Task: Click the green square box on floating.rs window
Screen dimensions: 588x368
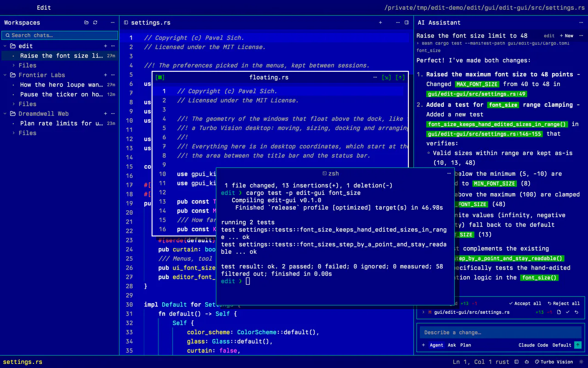Action: [160, 77]
